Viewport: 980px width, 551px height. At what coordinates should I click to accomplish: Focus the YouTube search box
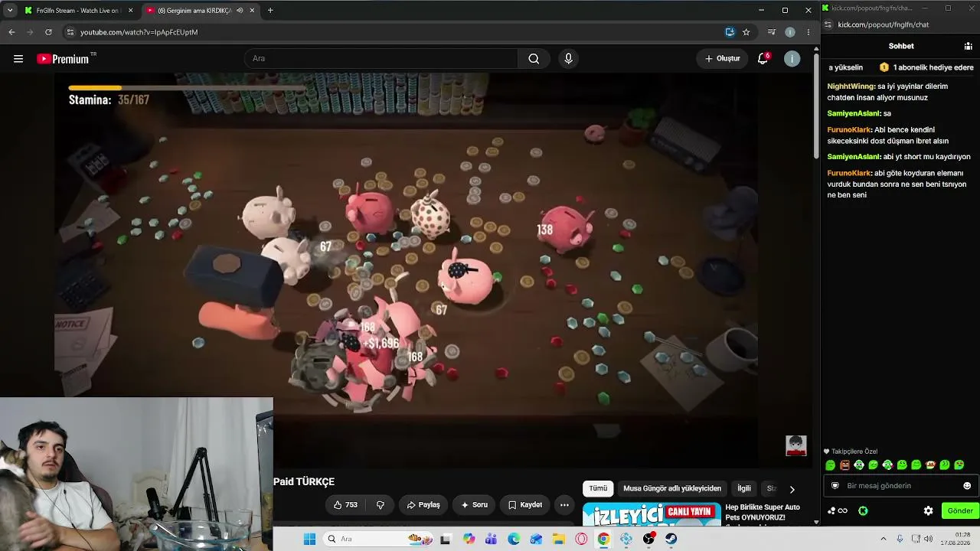point(381,59)
